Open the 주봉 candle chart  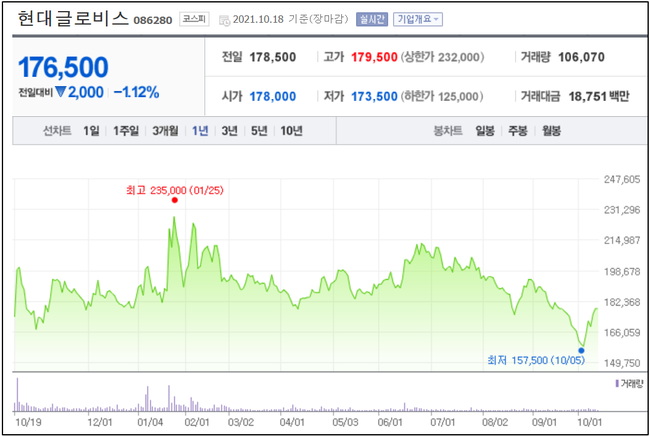518,131
